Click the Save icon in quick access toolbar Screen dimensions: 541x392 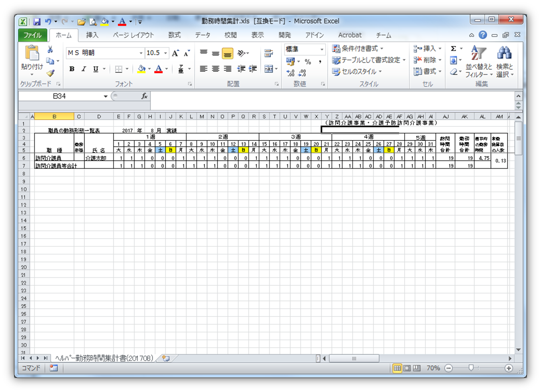tap(37, 22)
